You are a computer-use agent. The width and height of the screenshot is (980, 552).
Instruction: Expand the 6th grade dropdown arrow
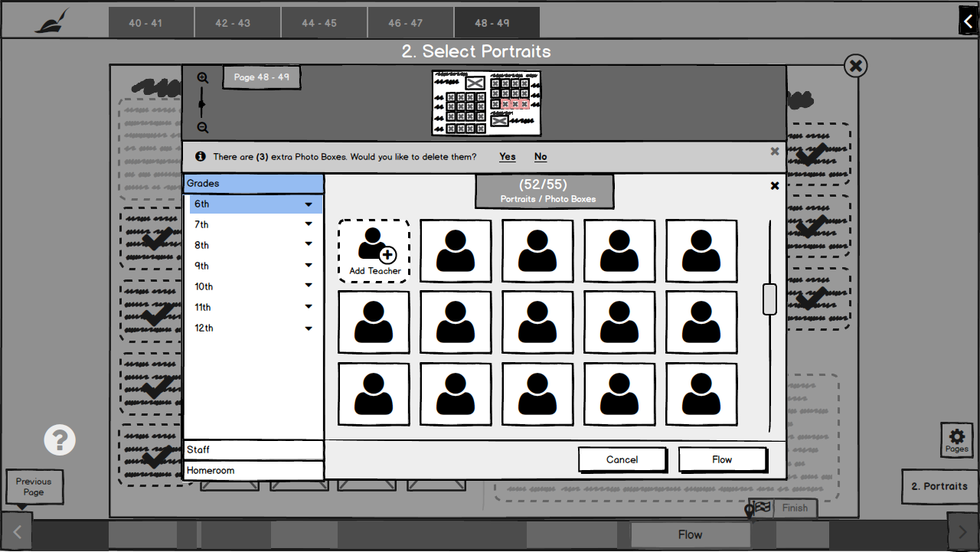(x=309, y=204)
